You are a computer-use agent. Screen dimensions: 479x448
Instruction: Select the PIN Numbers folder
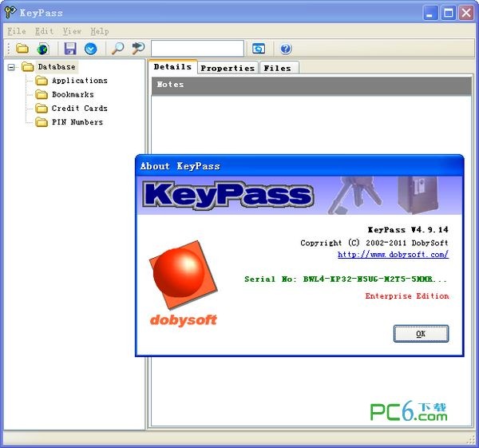77,122
